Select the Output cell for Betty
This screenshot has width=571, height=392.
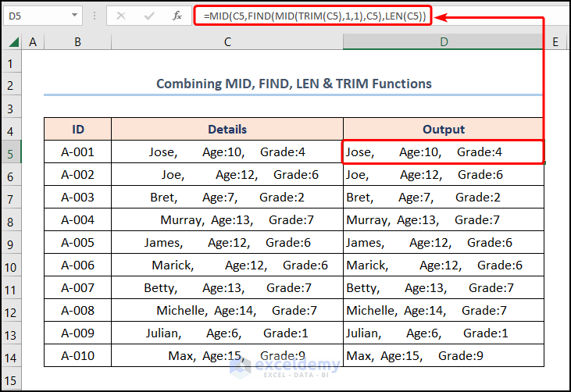(443, 287)
